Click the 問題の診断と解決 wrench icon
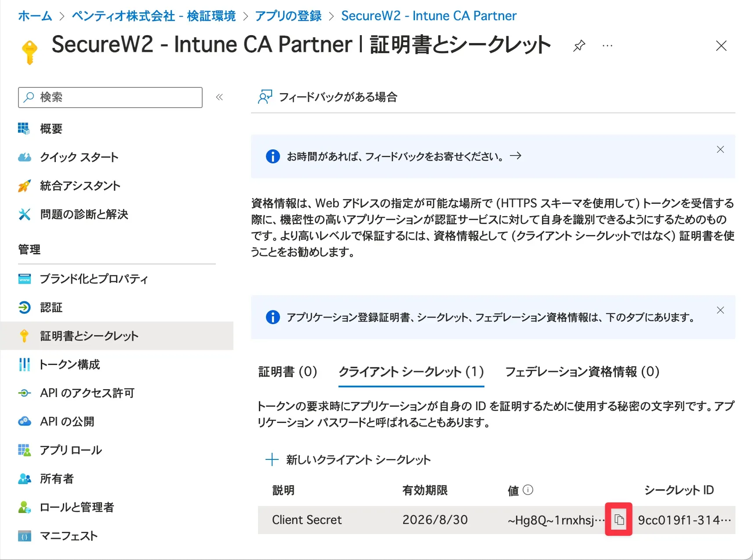This screenshot has height=560, width=753. (24, 214)
